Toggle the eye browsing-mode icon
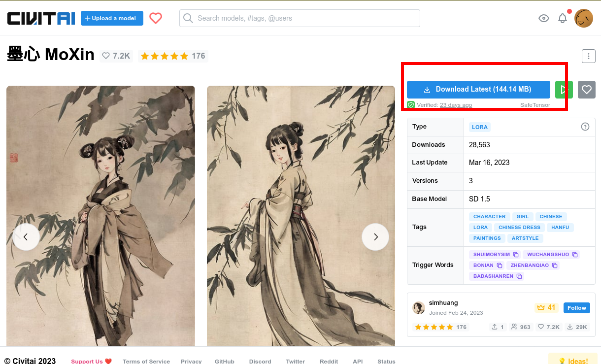Viewport: 601px width, 364px height. tap(544, 18)
